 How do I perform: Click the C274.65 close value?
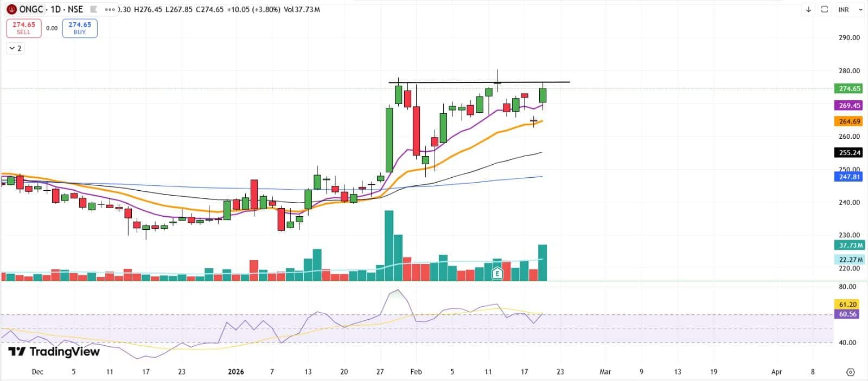[x=209, y=9]
